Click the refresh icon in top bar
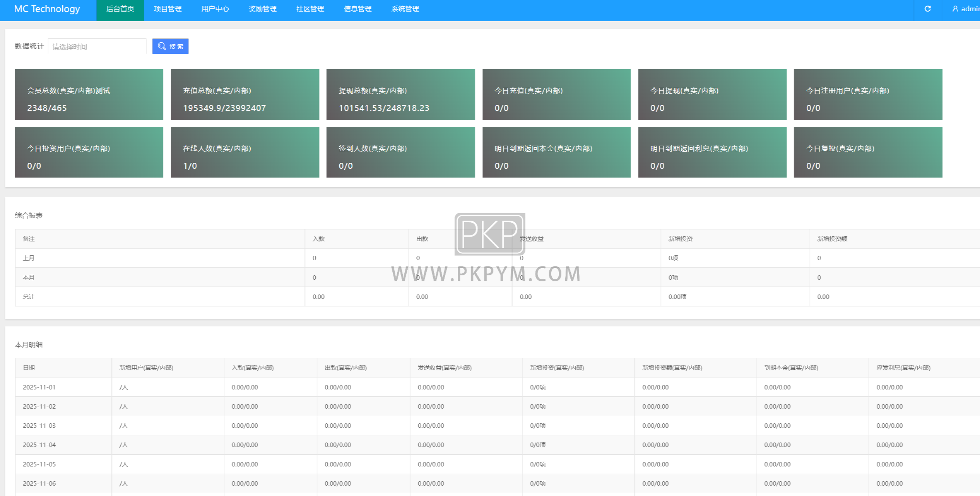980x496 pixels. click(928, 9)
